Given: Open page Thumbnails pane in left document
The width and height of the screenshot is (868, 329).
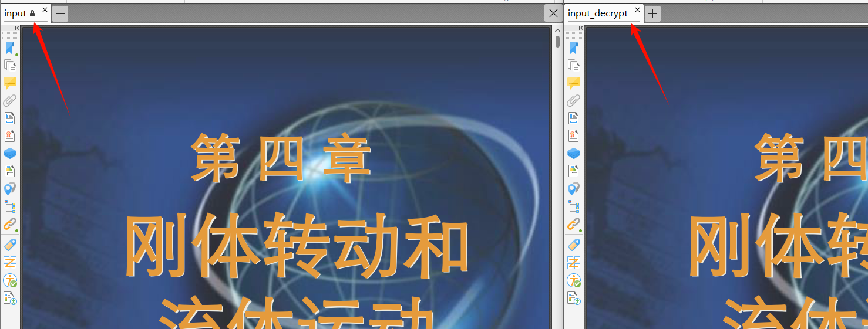Looking at the screenshot, I should [9, 66].
